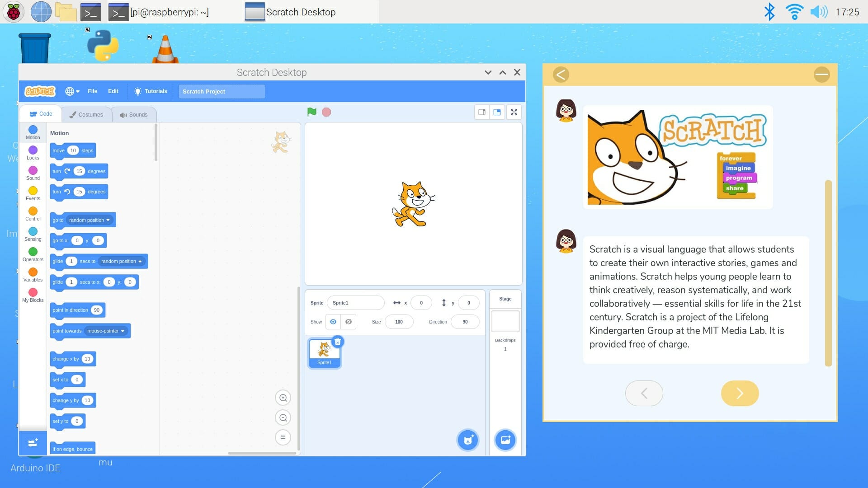Open the Edit menu
The height and width of the screenshot is (488, 868).
coord(113,91)
